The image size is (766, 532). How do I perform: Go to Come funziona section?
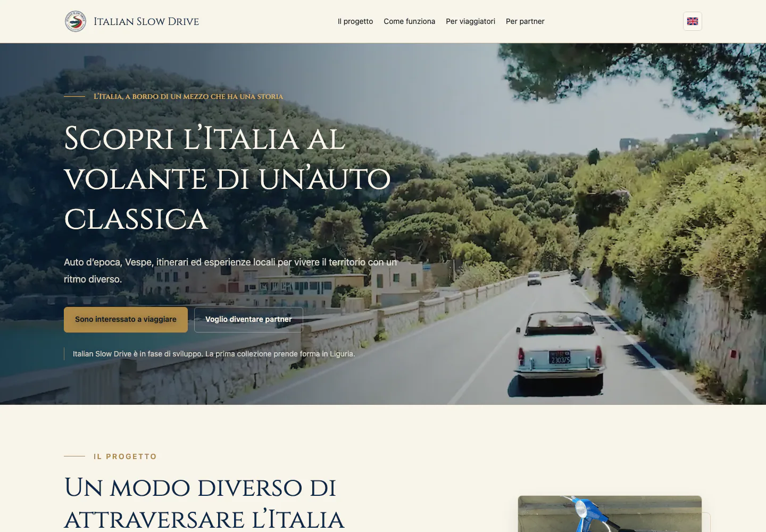click(410, 21)
